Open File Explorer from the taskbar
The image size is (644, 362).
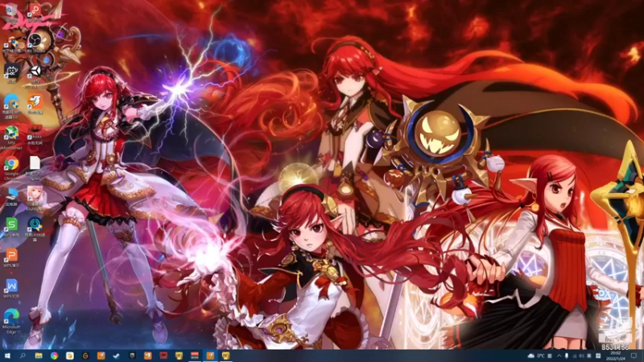(39, 356)
